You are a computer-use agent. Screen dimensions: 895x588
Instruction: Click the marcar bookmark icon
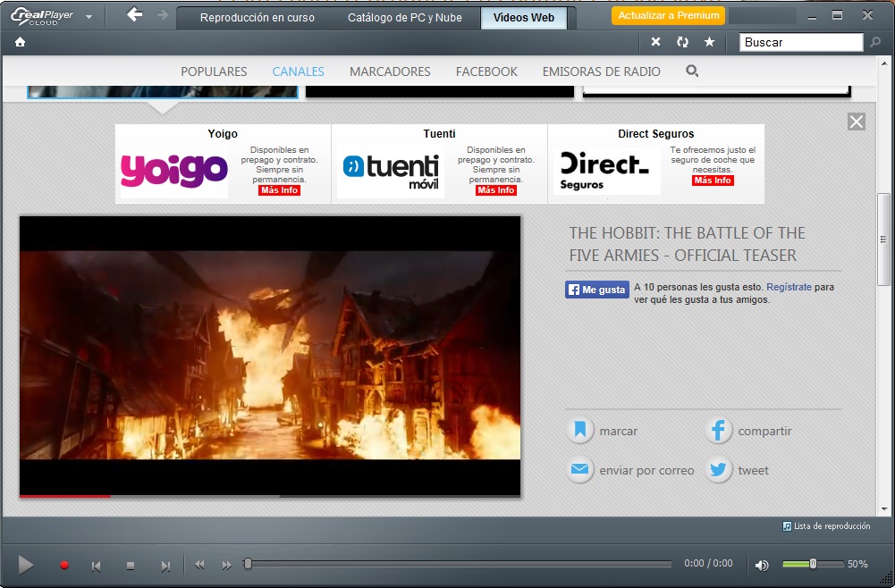coord(580,430)
